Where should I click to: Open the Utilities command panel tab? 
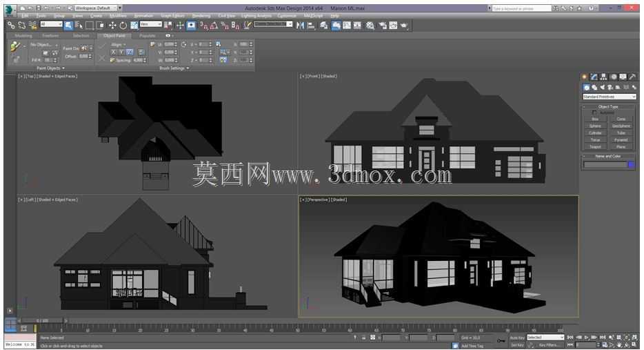(x=632, y=77)
